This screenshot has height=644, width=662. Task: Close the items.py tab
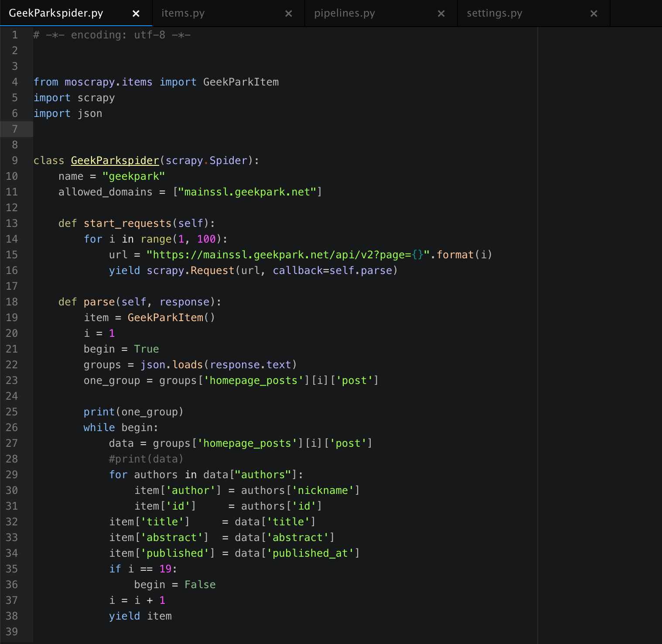[289, 14]
